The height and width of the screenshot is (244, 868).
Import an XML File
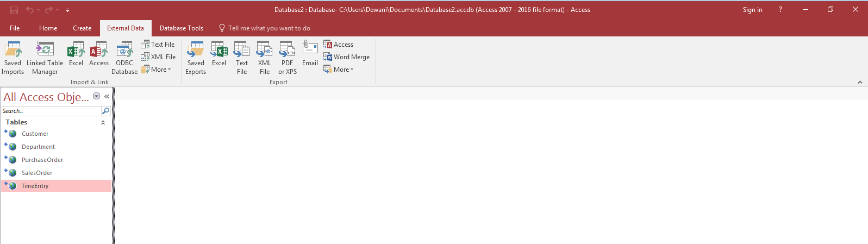pyautogui.click(x=158, y=57)
